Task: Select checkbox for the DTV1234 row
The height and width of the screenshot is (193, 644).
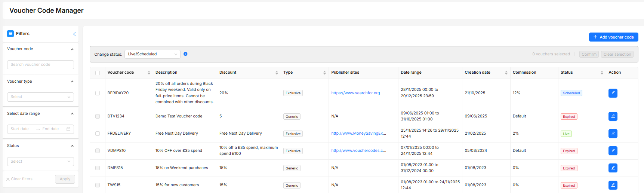Action: pos(98,116)
